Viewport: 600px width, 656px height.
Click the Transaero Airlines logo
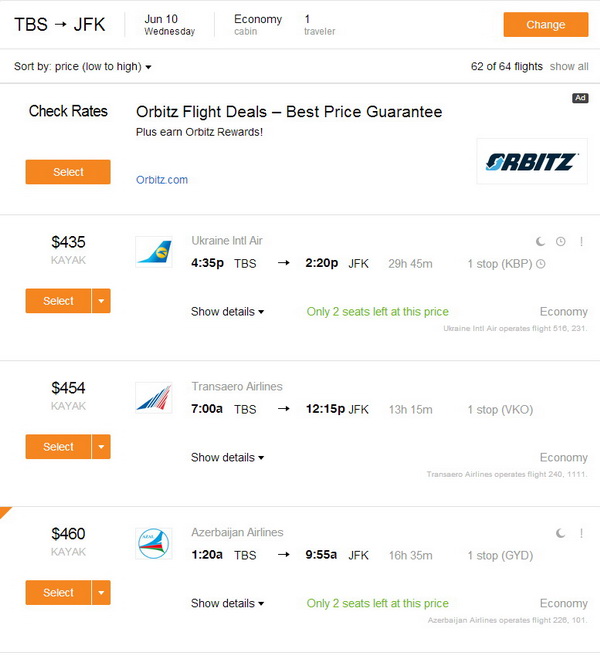pos(154,397)
